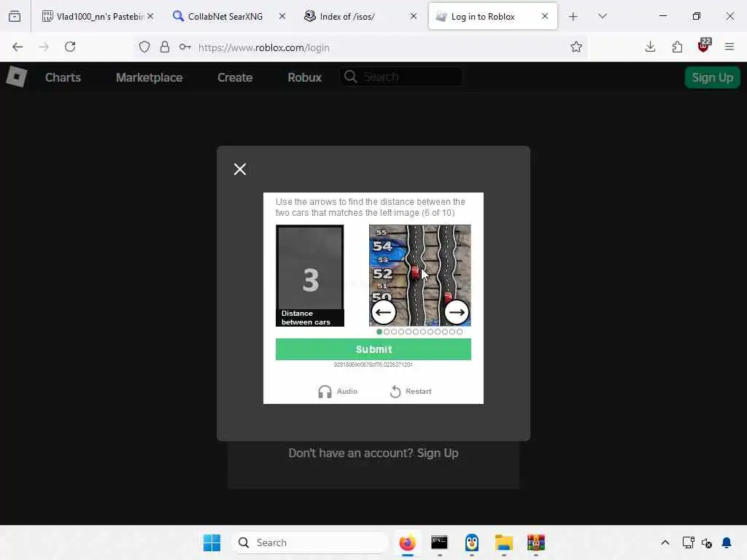Focus the Roblox search field
The height and width of the screenshot is (560, 747).
pos(401,77)
